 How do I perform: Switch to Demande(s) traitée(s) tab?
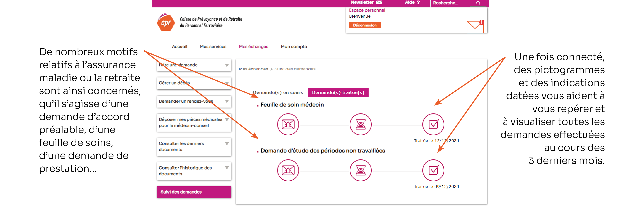[x=338, y=92]
